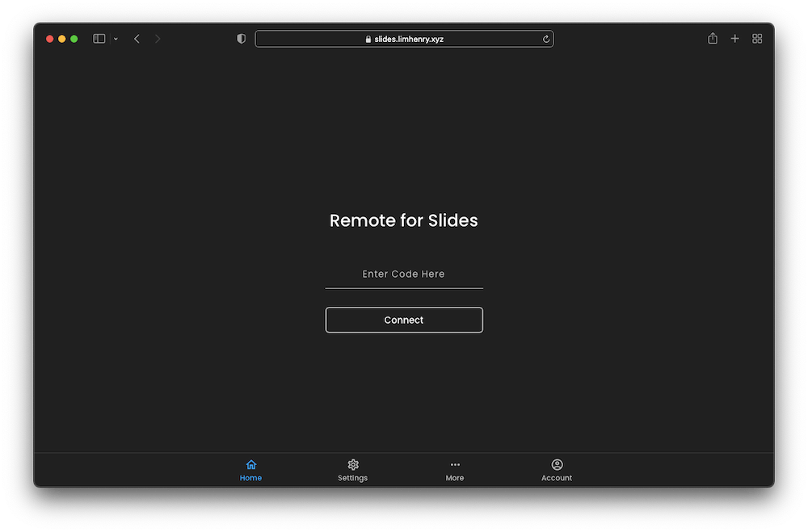Open the Share menu

tap(713, 39)
